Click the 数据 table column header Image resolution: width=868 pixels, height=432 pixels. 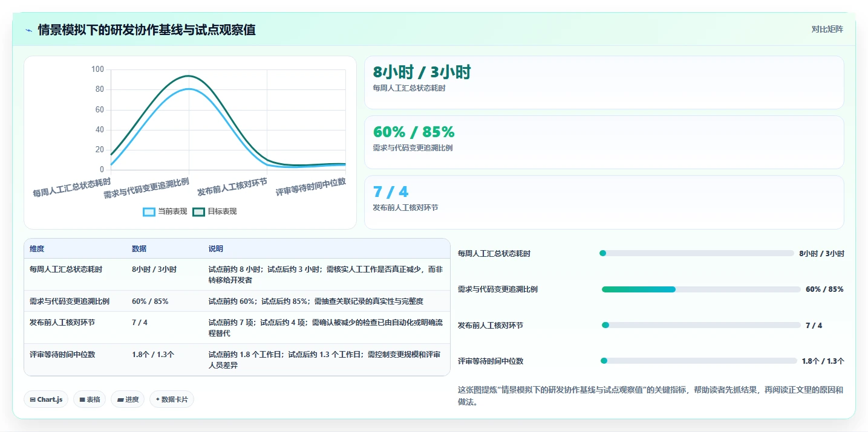click(139, 249)
